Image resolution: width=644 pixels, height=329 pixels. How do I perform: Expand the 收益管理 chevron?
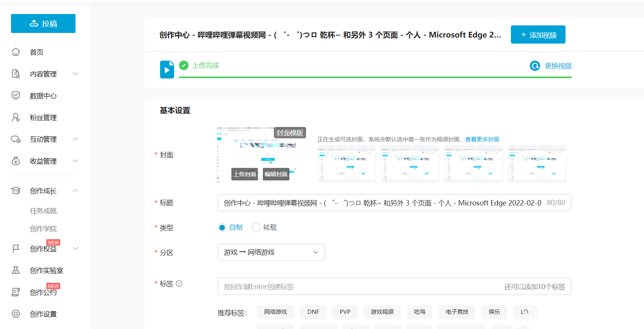tap(75, 161)
